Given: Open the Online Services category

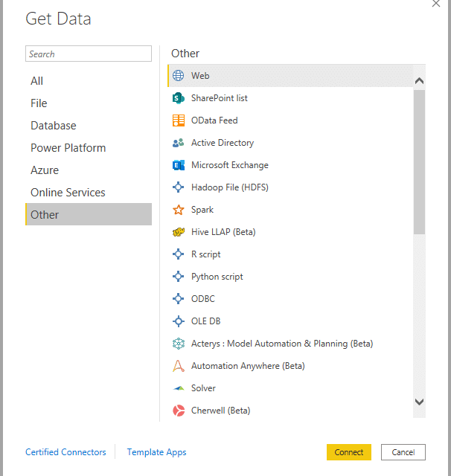Looking at the screenshot, I should 68,193.
